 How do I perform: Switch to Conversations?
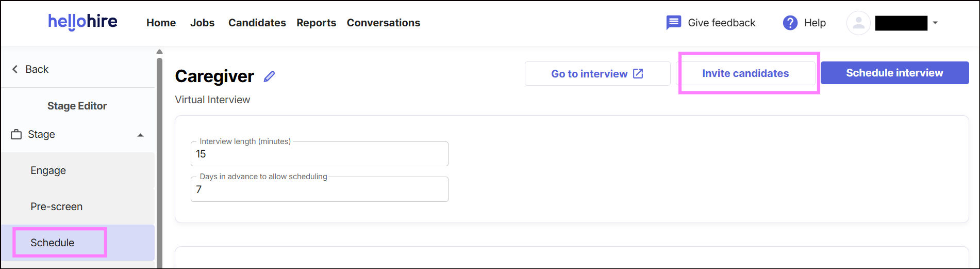pos(383,23)
